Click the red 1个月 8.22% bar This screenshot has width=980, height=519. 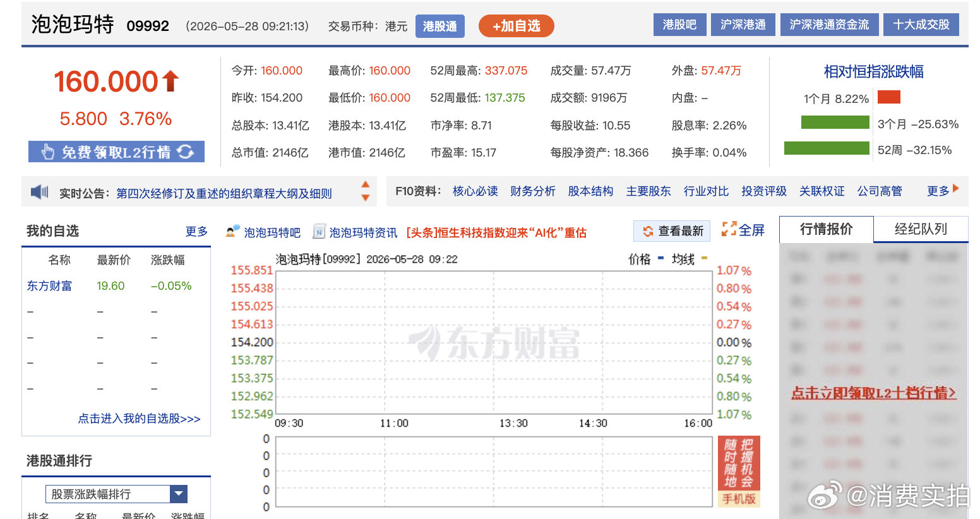click(x=888, y=97)
